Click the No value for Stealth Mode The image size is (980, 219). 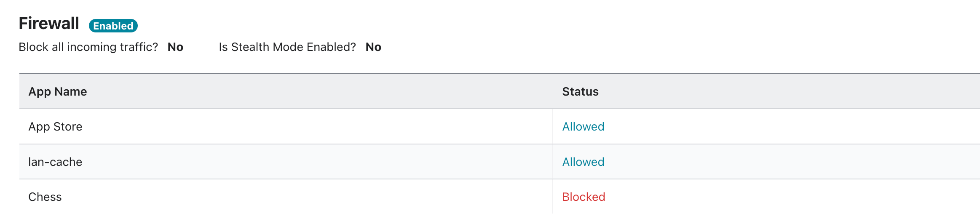coord(373,47)
